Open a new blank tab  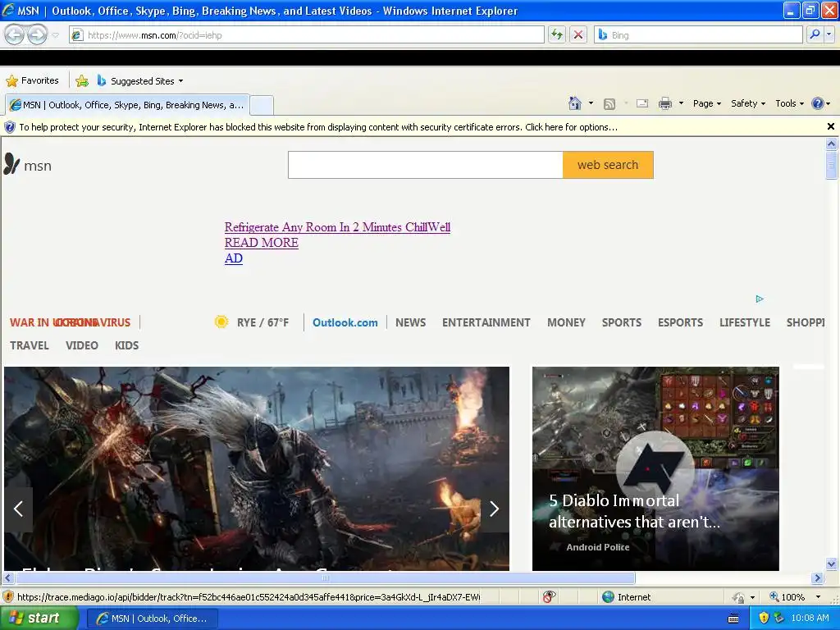click(262, 105)
